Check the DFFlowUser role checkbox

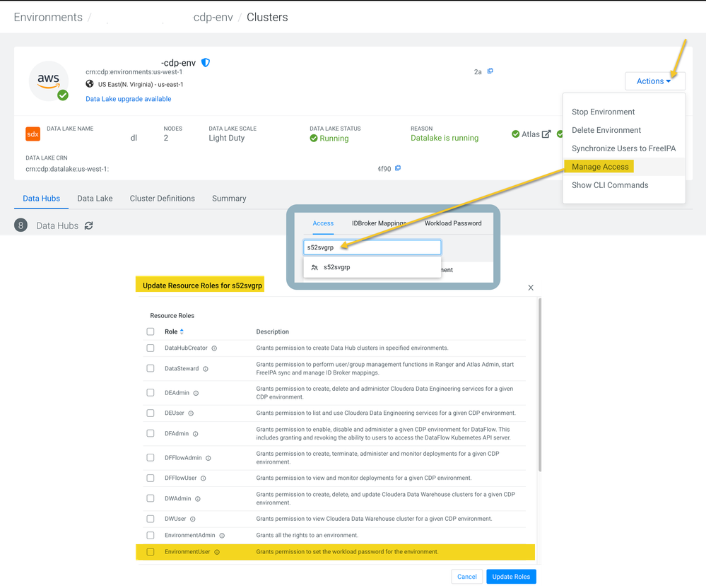(151, 478)
